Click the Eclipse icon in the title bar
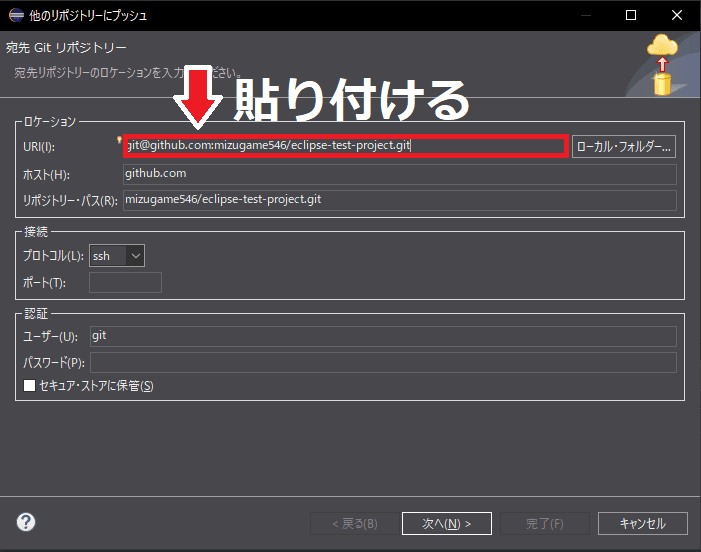The image size is (701, 552). click(x=16, y=15)
